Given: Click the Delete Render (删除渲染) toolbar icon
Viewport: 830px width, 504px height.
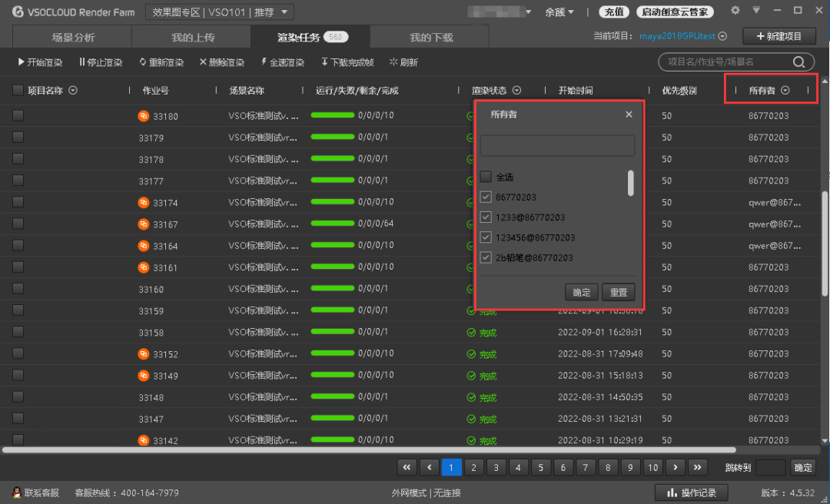Looking at the screenshot, I should [x=203, y=62].
